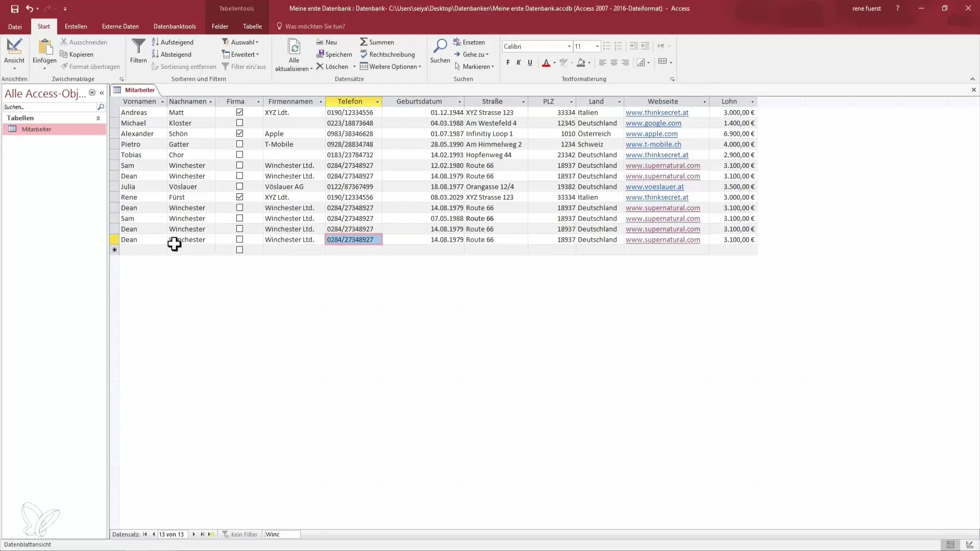Collapse the navigation pane with the double chevron

click(102, 93)
